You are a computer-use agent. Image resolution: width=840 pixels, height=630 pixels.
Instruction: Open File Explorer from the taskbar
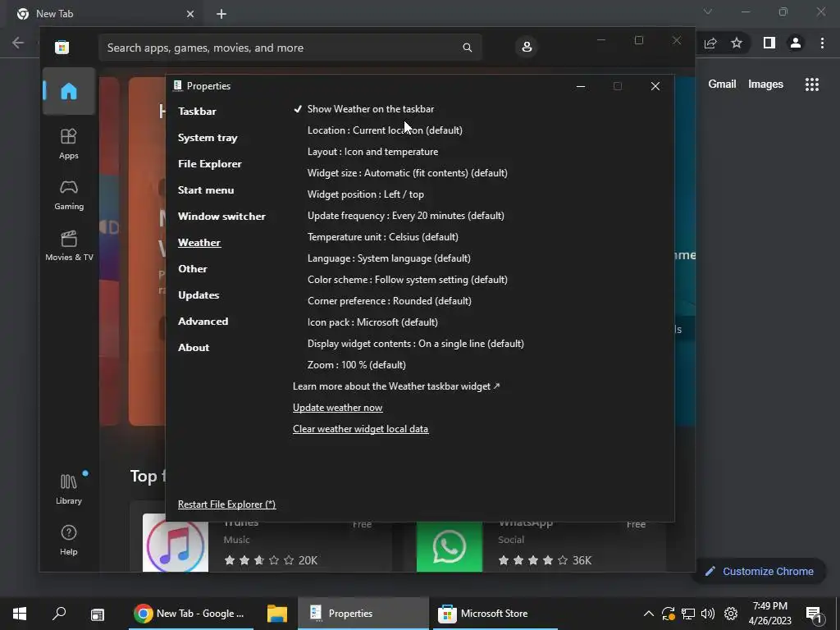click(x=277, y=614)
